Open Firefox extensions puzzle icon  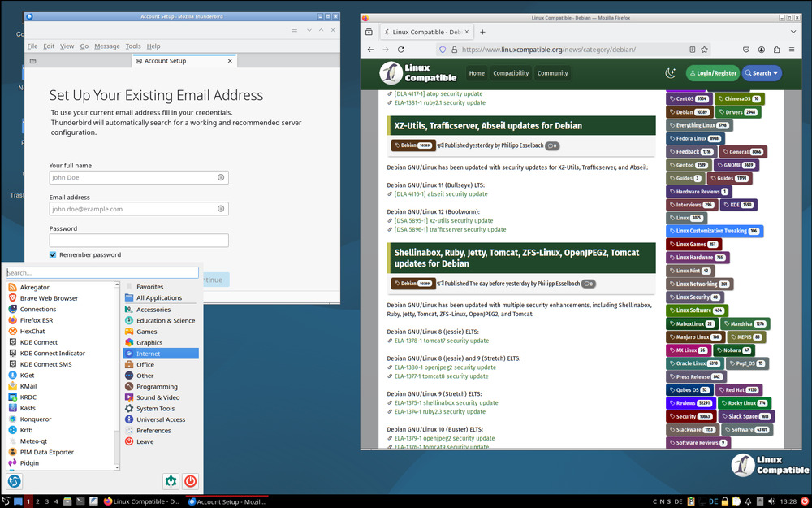click(x=777, y=50)
